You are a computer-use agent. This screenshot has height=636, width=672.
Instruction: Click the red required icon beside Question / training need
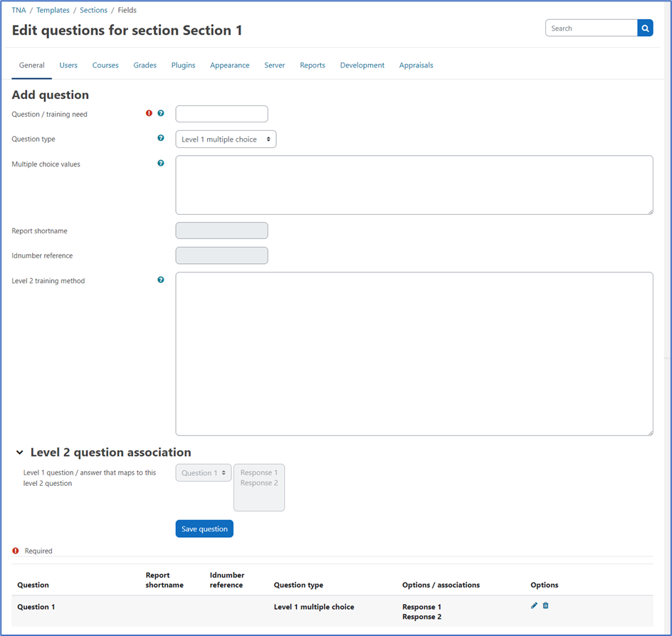click(x=149, y=114)
